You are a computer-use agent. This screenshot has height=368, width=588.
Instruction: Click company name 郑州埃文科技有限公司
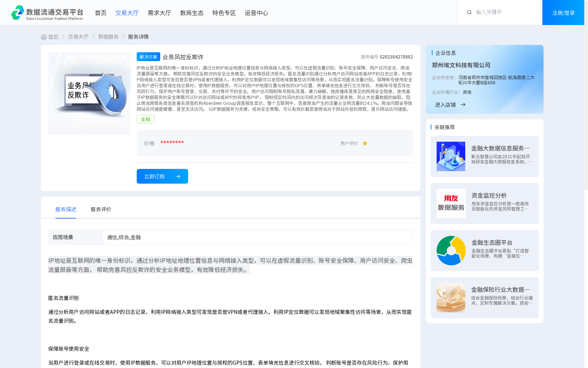coord(461,65)
